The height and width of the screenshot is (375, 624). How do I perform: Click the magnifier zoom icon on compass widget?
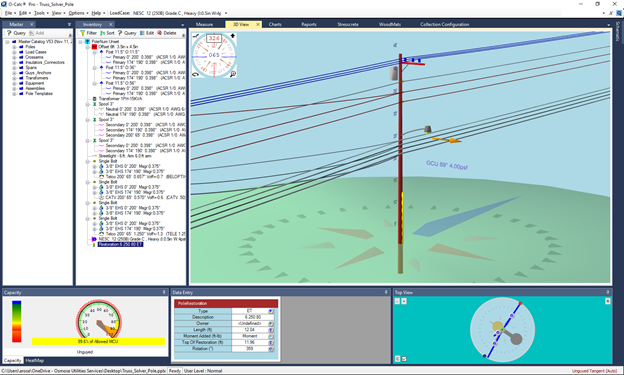tap(233, 74)
